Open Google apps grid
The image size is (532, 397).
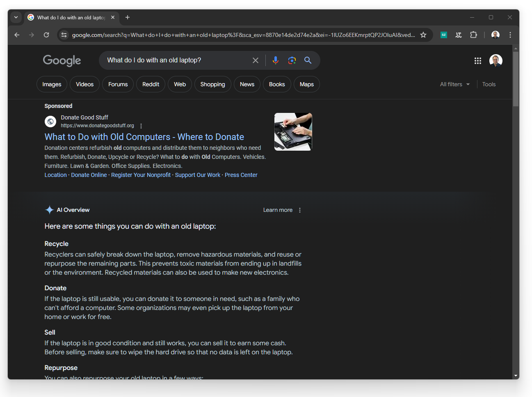[478, 61]
